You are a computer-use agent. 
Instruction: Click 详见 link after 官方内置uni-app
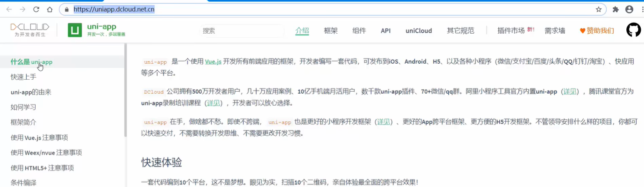(570, 91)
